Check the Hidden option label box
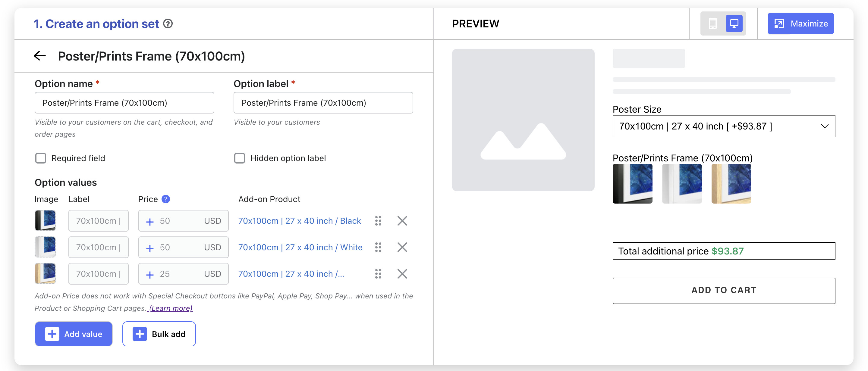The width and height of the screenshot is (868, 371). point(240,158)
